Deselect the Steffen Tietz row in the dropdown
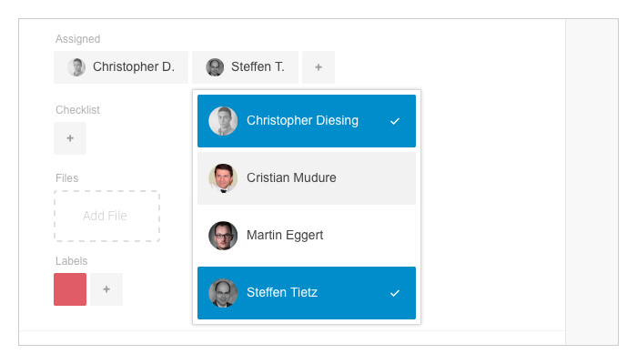637x364 pixels. 307,293
